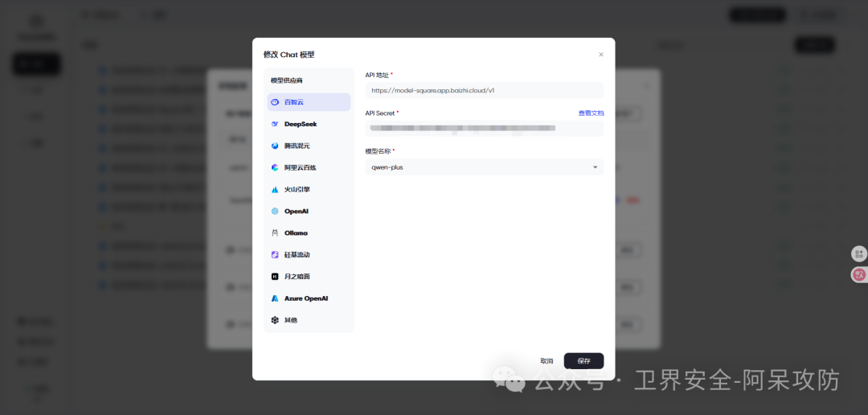Click the Ollama llama icon
The height and width of the screenshot is (415, 868).
(x=275, y=232)
